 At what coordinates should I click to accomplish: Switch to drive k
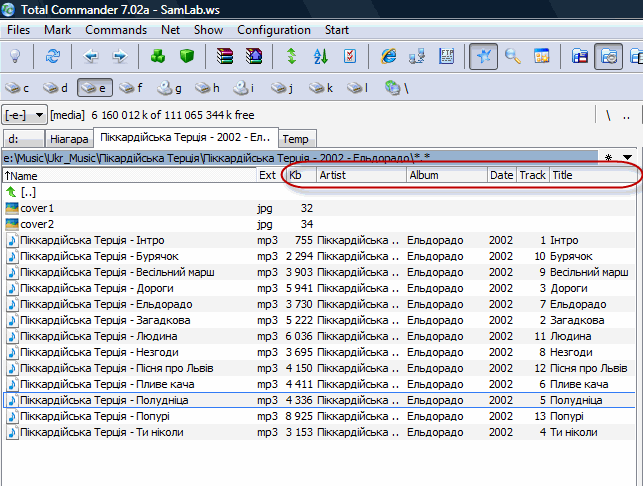[321, 88]
